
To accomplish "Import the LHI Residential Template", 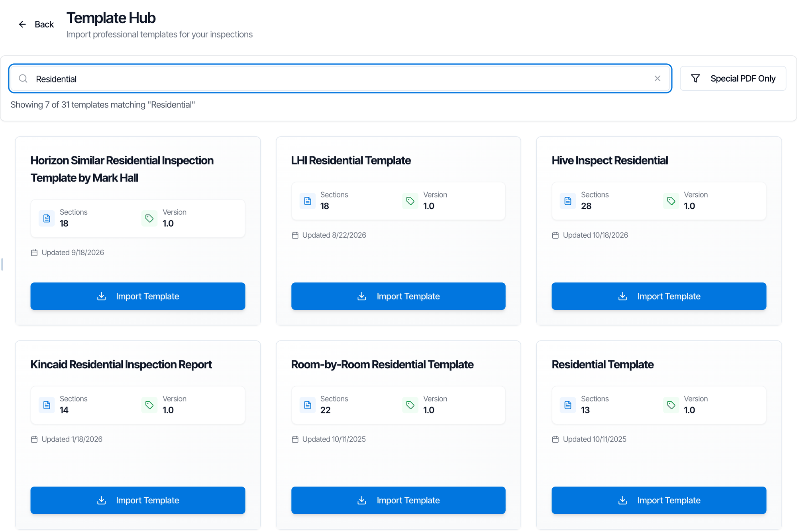I will point(398,296).
